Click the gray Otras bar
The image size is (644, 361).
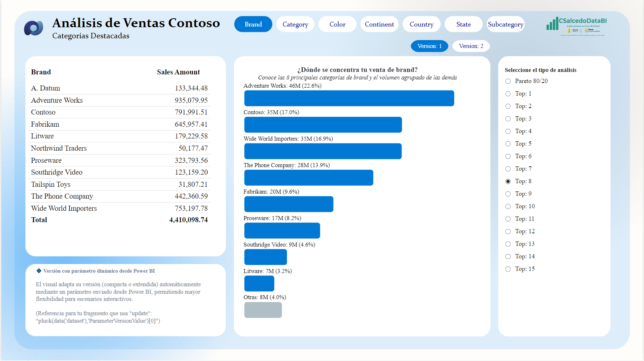[x=263, y=310]
